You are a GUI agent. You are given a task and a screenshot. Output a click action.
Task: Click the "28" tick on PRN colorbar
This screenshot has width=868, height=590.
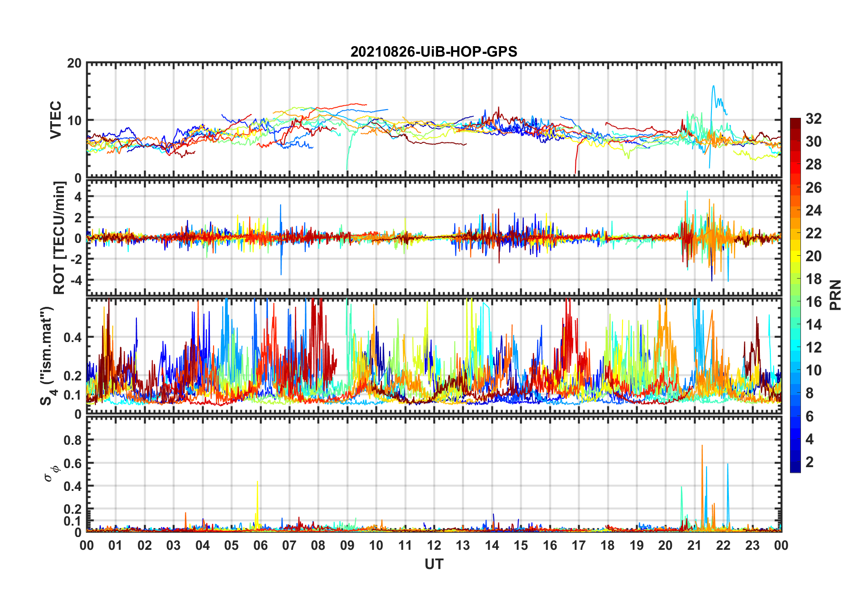pyautogui.click(x=814, y=164)
